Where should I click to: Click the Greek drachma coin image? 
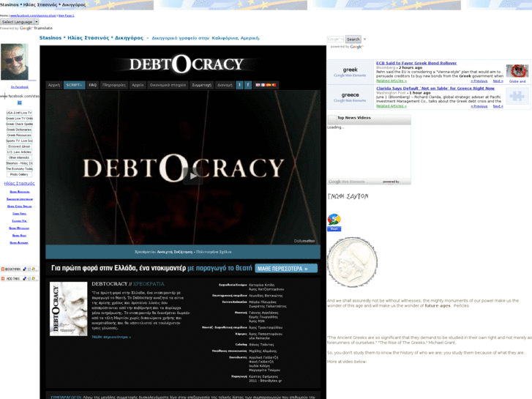[352, 262]
